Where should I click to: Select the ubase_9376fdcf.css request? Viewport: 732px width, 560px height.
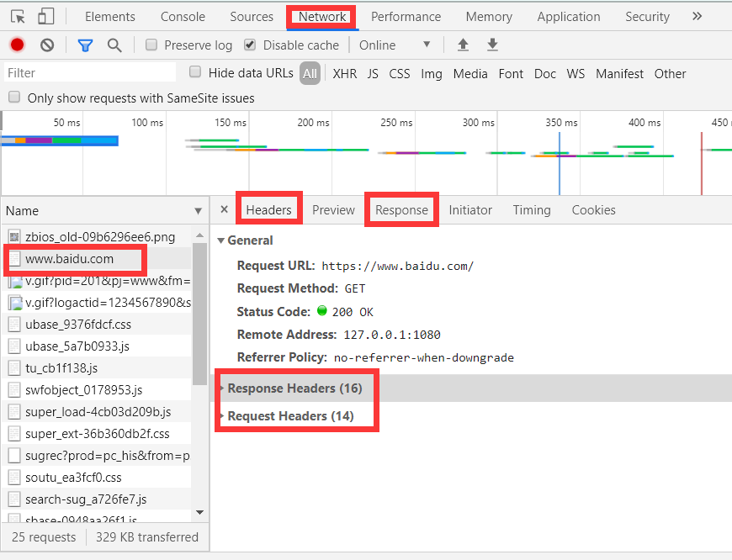coord(78,324)
